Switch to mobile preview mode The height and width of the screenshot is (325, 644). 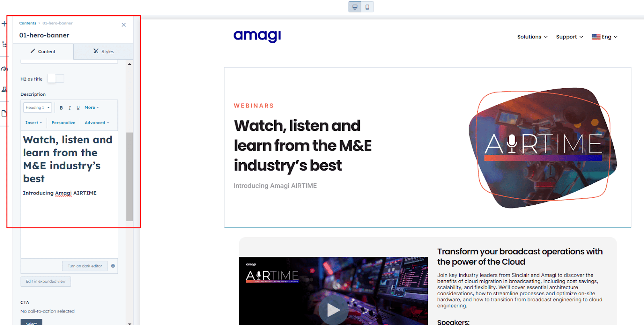point(367,7)
